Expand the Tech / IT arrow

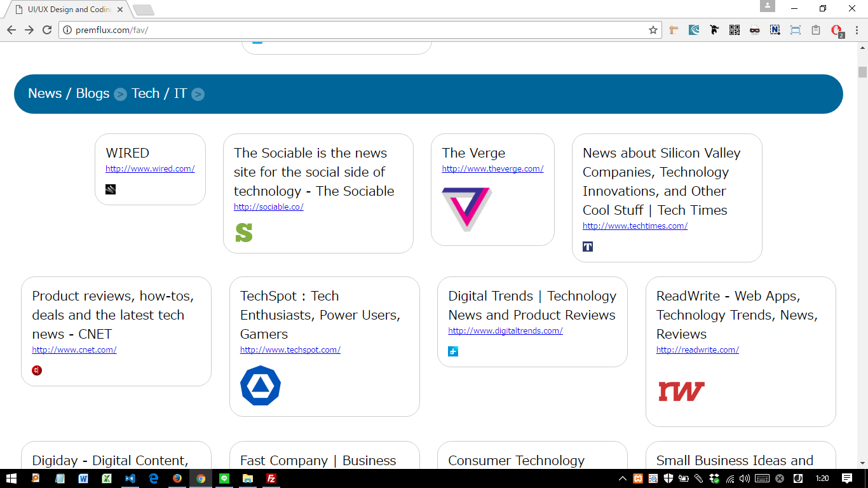pyautogui.click(x=198, y=95)
